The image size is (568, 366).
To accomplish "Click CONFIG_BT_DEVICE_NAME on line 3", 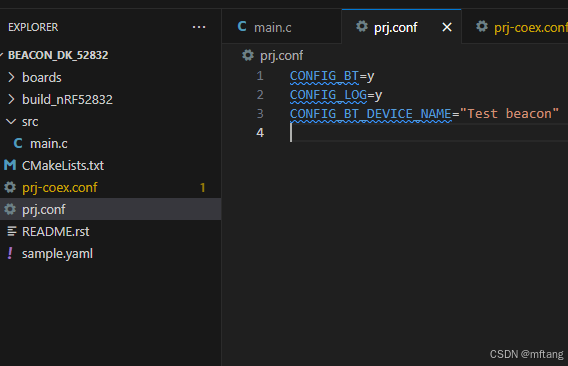I will (371, 114).
